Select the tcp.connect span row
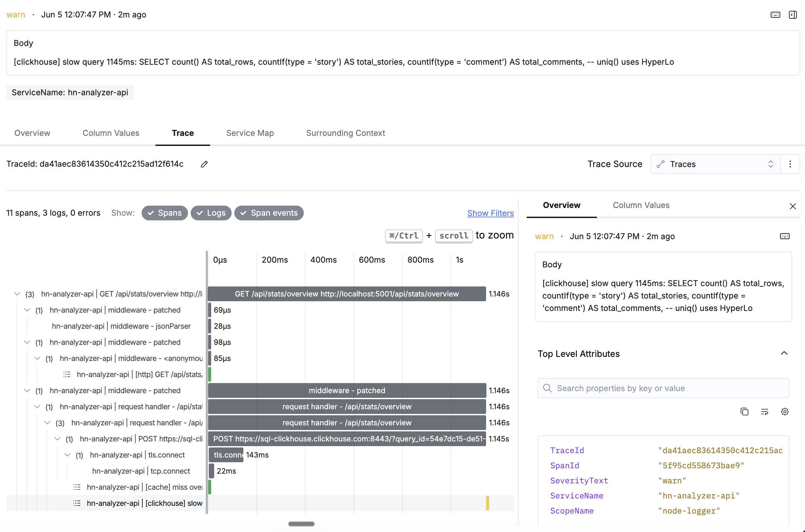This screenshot has width=805, height=532. [x=141, y=471]
